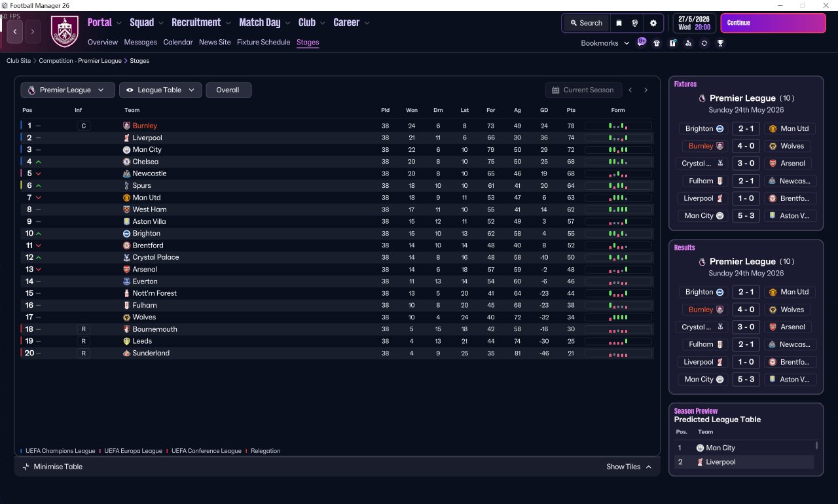This screenshot has height=504, width=838.
Task: Open the League Table view dropdown
Action: click(160, 90)
